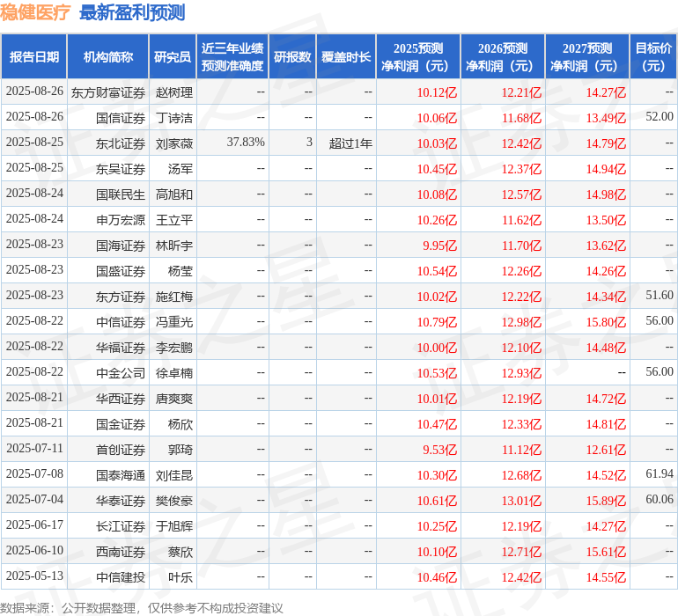Select the 覆盖时长 column header

346,57
